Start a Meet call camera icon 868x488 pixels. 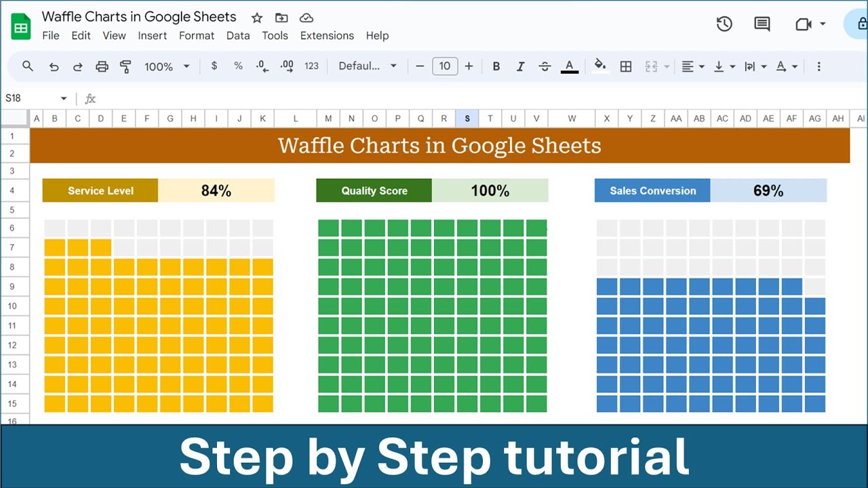(x=804, y=24)
